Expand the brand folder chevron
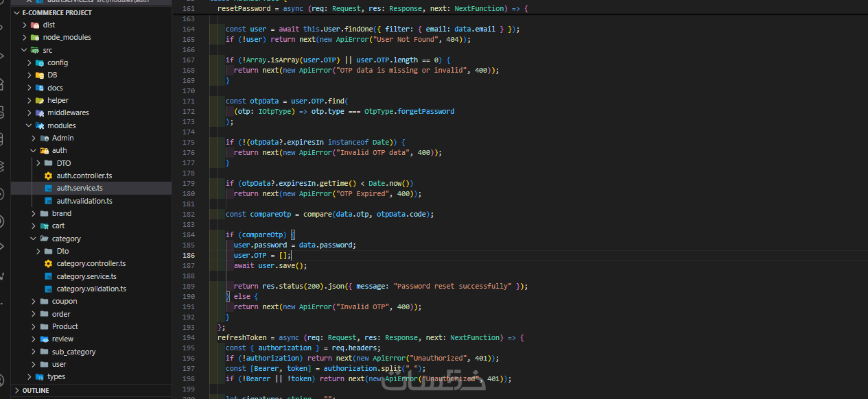 34,213
